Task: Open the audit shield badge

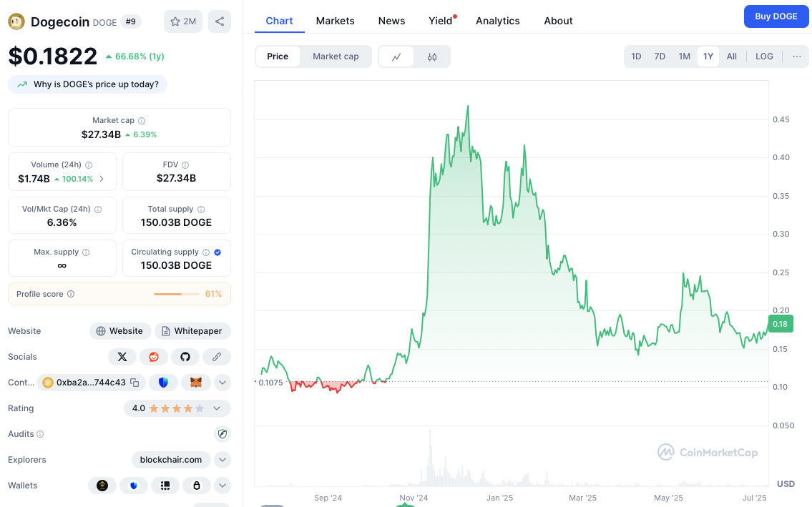Action: (222, 434)
